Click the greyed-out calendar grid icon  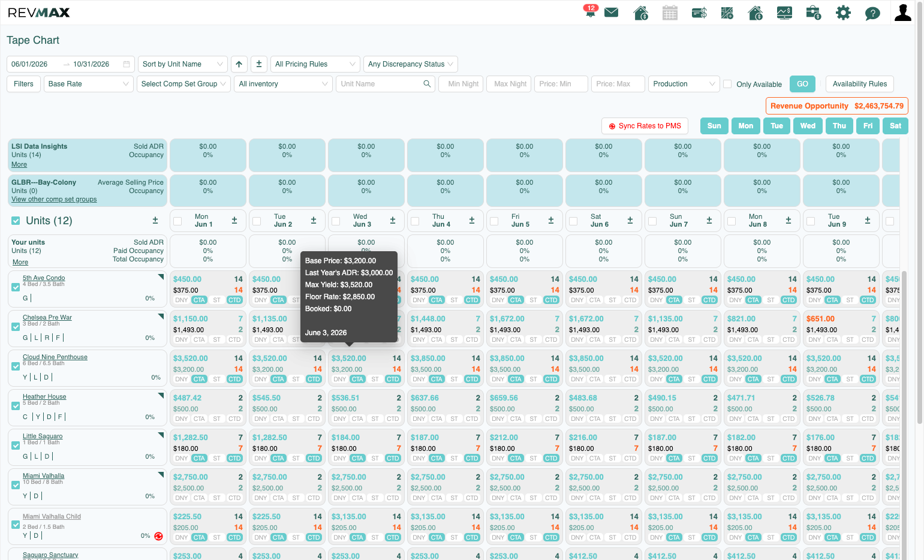670,13
